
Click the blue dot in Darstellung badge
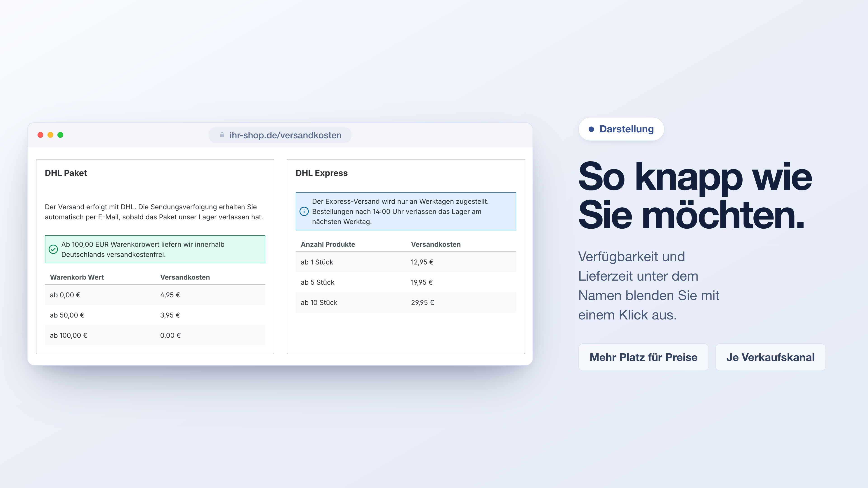point(591,129)
